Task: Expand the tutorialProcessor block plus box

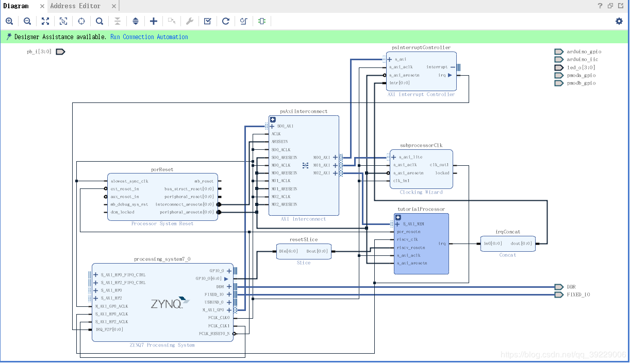Action: coord(398,217)
